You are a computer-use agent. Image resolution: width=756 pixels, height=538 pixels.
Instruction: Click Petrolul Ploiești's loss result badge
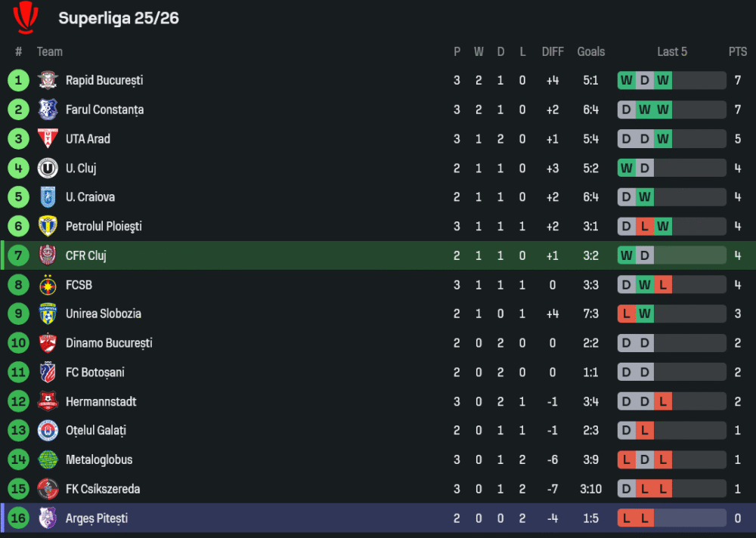click(645, 226)
